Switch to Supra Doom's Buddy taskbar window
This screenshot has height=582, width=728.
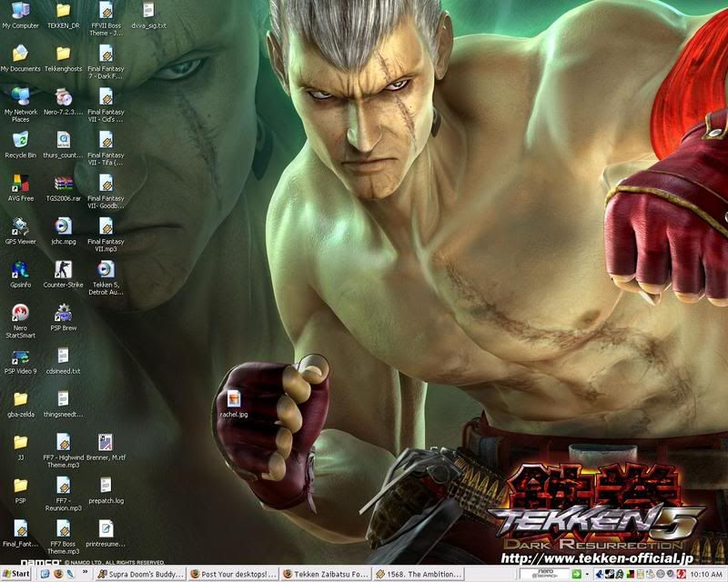(141, 574)
